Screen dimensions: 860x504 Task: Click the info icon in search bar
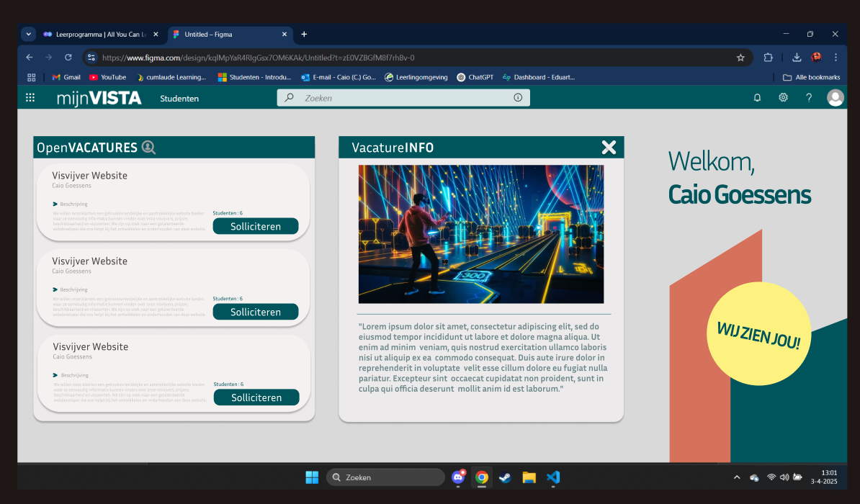(518, 98)
